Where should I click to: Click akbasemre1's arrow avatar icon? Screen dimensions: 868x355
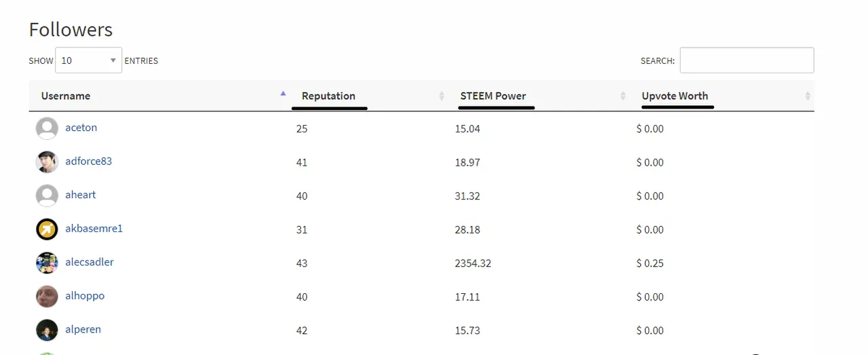click(47, 229)
